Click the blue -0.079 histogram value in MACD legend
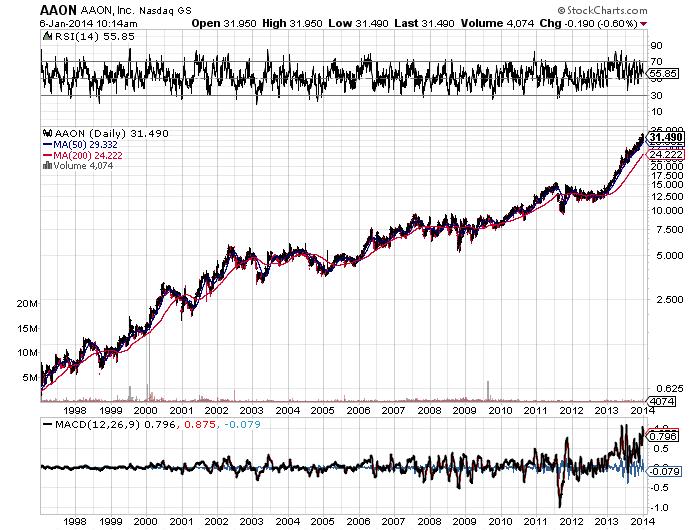The height and width of the screenshot is (530, 700). 242,424
